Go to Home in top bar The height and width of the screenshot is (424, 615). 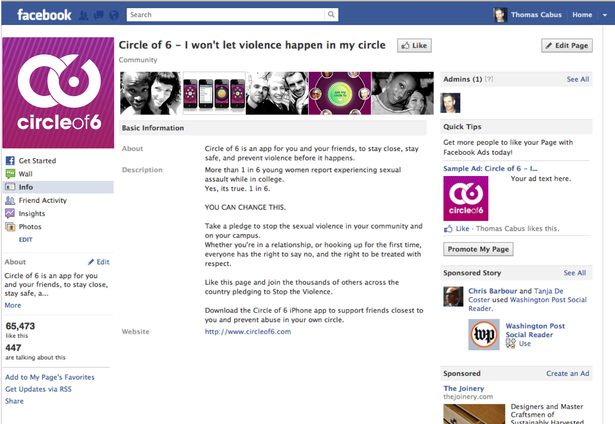pos(582,15)
